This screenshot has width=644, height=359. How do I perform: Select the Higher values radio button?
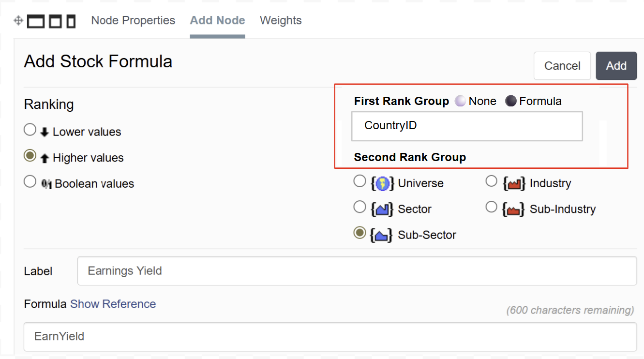point(30,156)
